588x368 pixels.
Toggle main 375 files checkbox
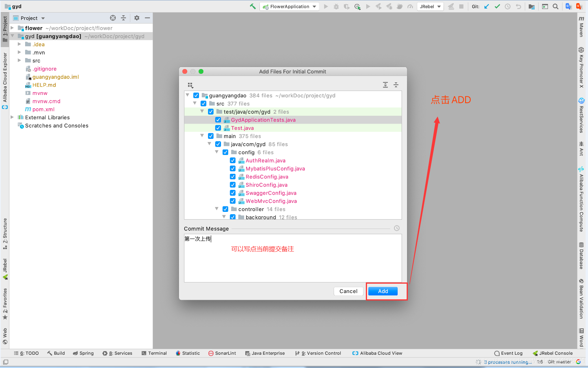coord(211,136)
